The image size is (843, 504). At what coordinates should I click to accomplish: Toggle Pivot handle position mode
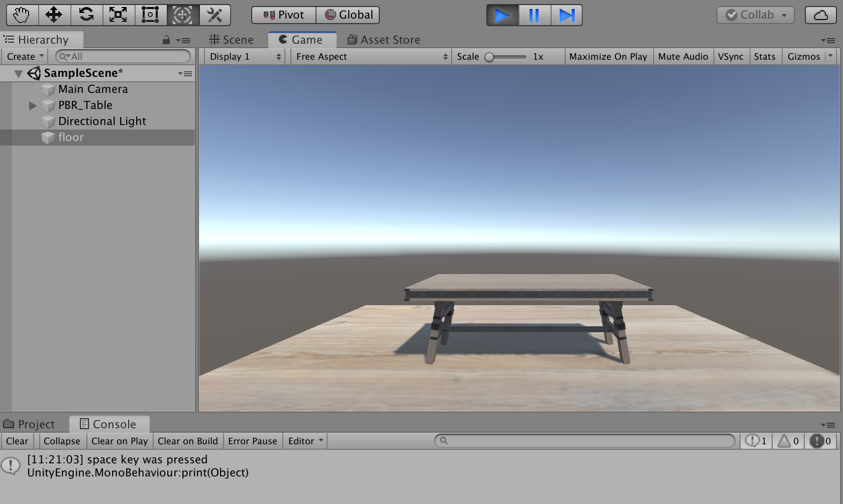coord(283,15)
